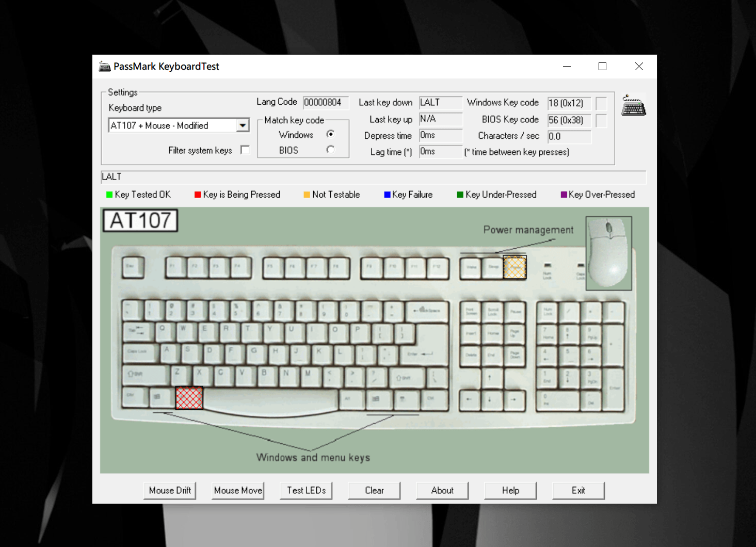Click the Last key down field showing LALT
The image size is (756, 547).
pos(441,102)
